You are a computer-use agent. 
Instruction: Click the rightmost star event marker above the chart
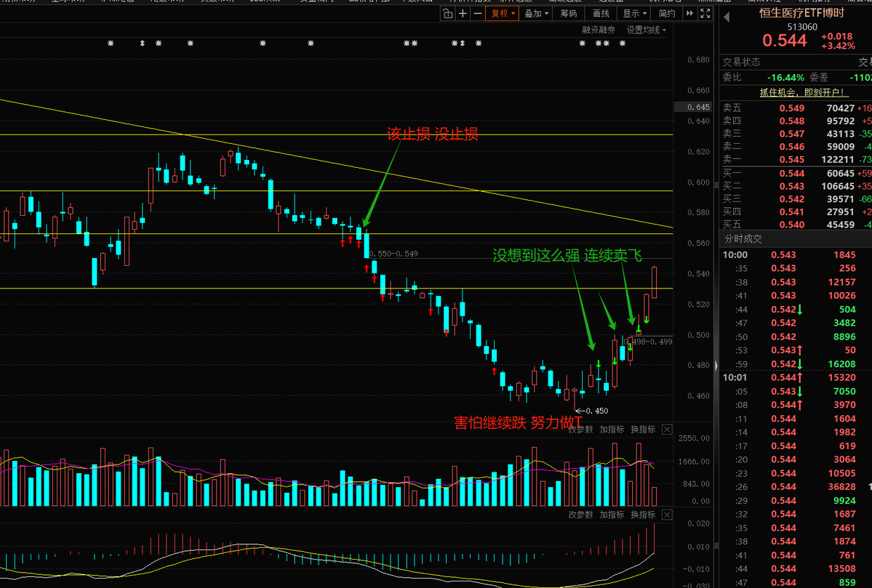pyautogui.click(x=623, y=44)
